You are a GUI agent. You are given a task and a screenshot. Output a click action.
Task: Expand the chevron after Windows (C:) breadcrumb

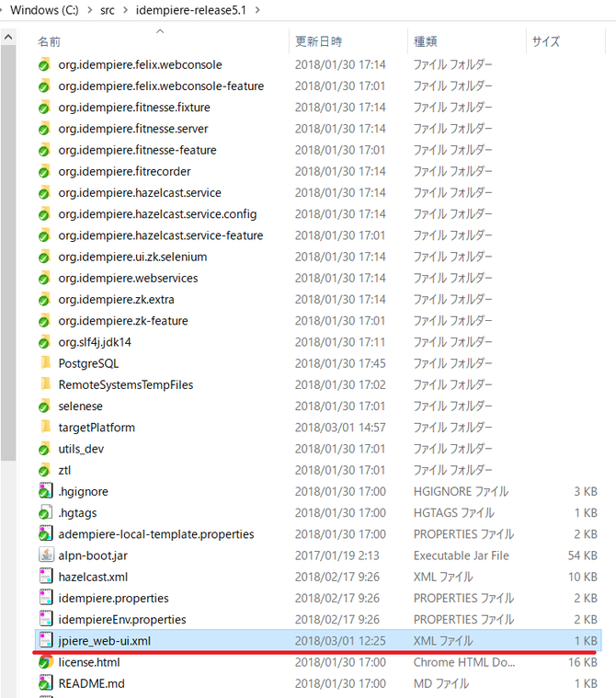pyautogui.click(x=90, y=10)
